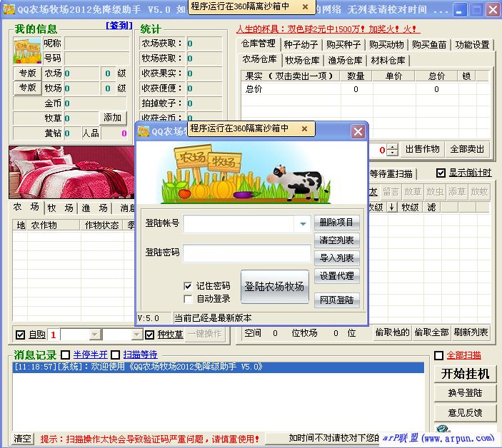
Task: Click the 等待重扫描 tab
Action: click(x=391, y=174)
